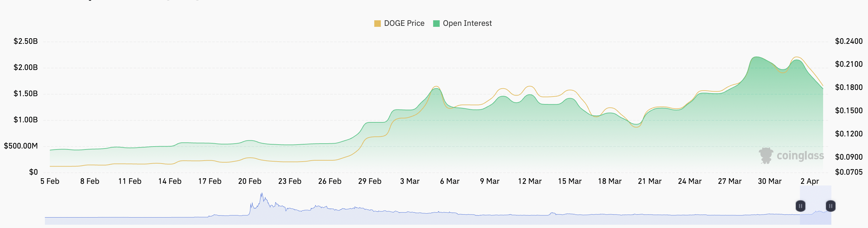868x228 pixels.
Task: Toggle the DOGE Price series label
Action: point(404,24)
